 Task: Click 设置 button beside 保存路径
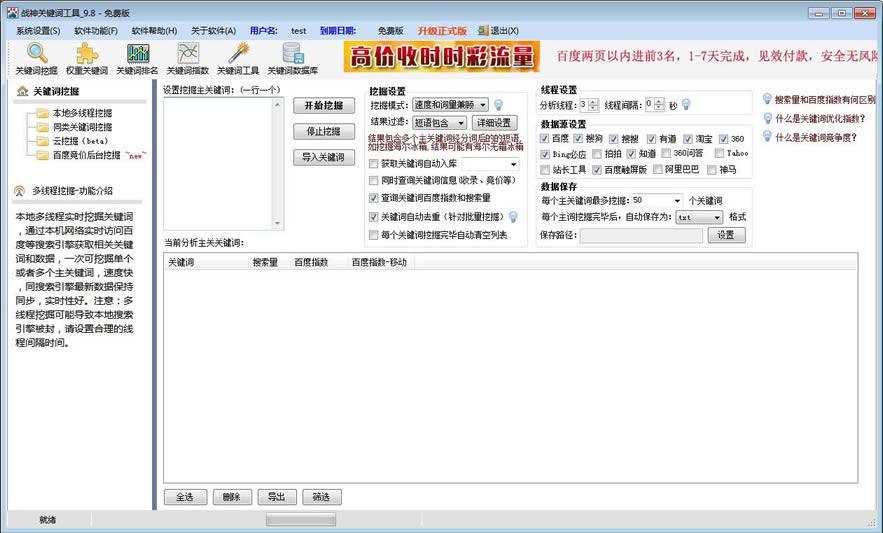tap(726, 235)
